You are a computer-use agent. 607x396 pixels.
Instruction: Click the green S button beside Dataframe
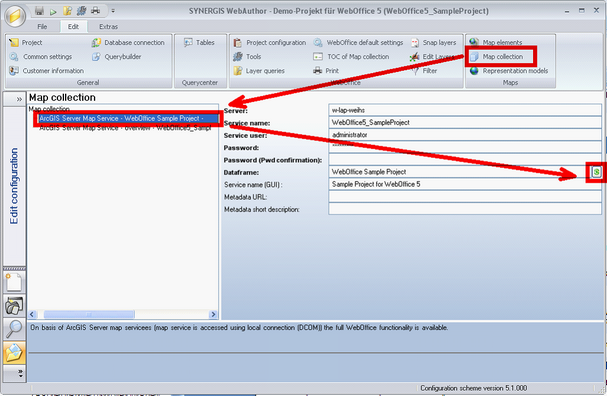click(597, 172)
